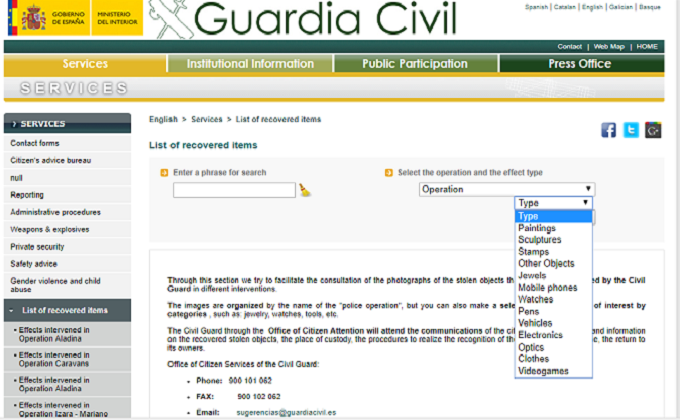The width and height of the screenshot is (680, 420).
Task: Open Citizen's advice bureau sidebar item
Action: [67, 161]
